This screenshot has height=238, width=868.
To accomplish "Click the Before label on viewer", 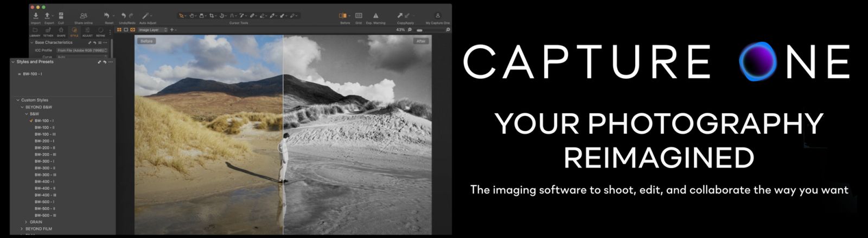I will point(146,41).
